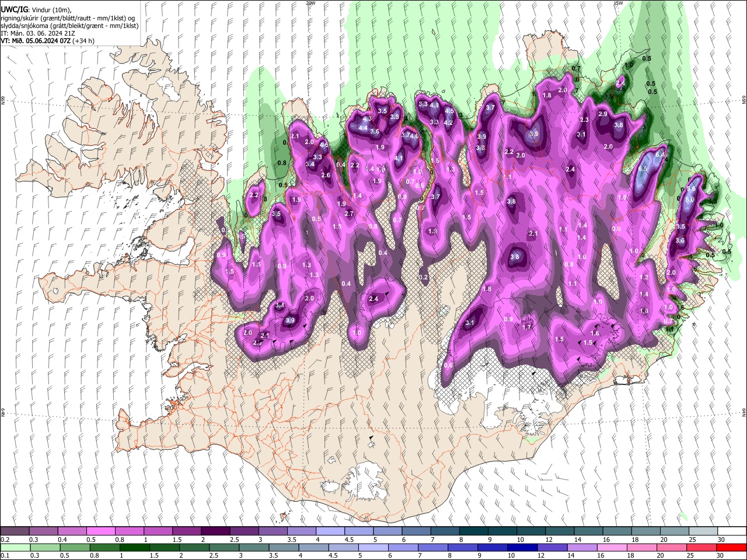Viewport: 747px width, 560px height.
Task: Click the '20W' longitude label
Action: [x=310, y=3]
